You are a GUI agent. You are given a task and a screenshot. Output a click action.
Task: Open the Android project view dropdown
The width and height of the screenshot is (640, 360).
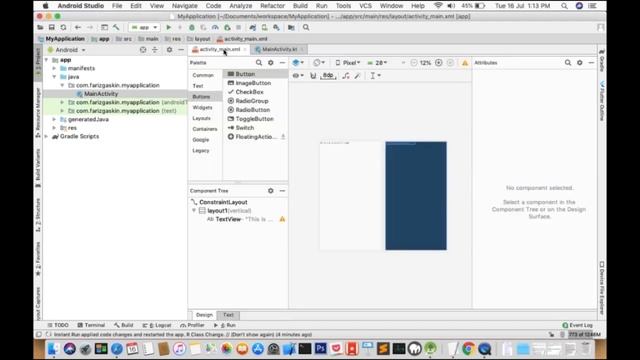(x=67, y=50)
